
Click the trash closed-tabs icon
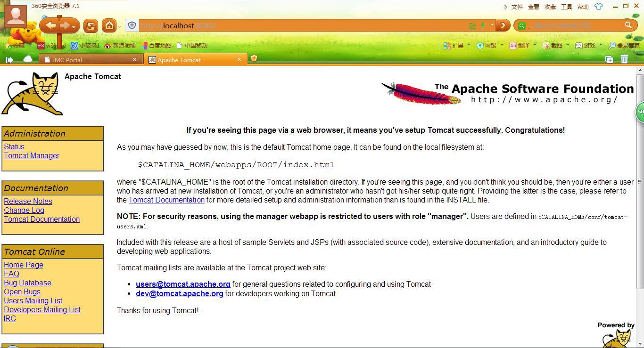(x=624, y=59)
